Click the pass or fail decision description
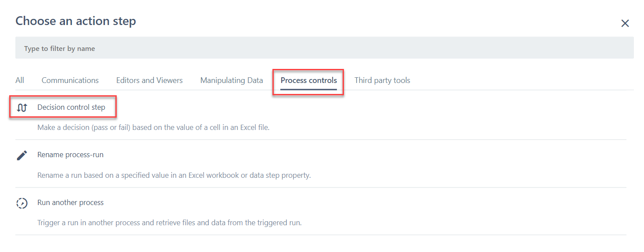The image size is (644, 252). [x=159, y=128]
